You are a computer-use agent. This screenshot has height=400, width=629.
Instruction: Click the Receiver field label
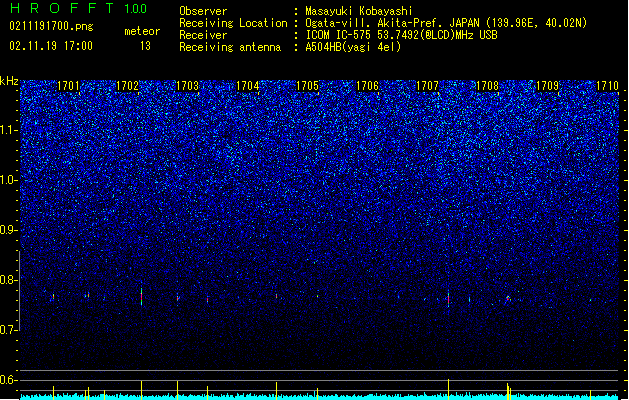(203, 35)
